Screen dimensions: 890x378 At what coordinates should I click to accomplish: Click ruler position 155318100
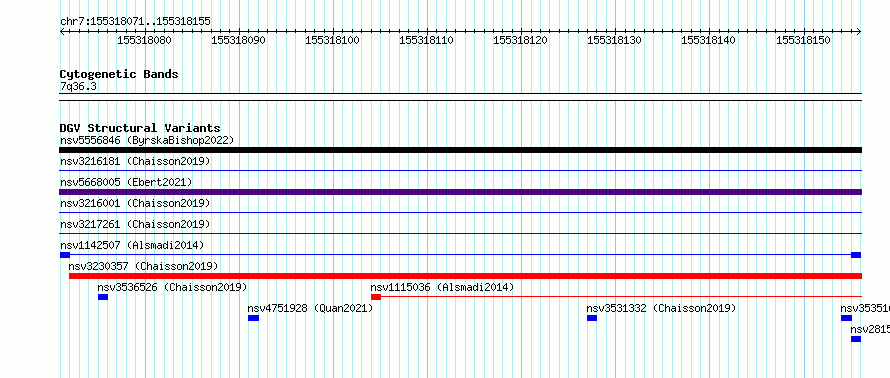pyautogui.click(x=333, y=40)
